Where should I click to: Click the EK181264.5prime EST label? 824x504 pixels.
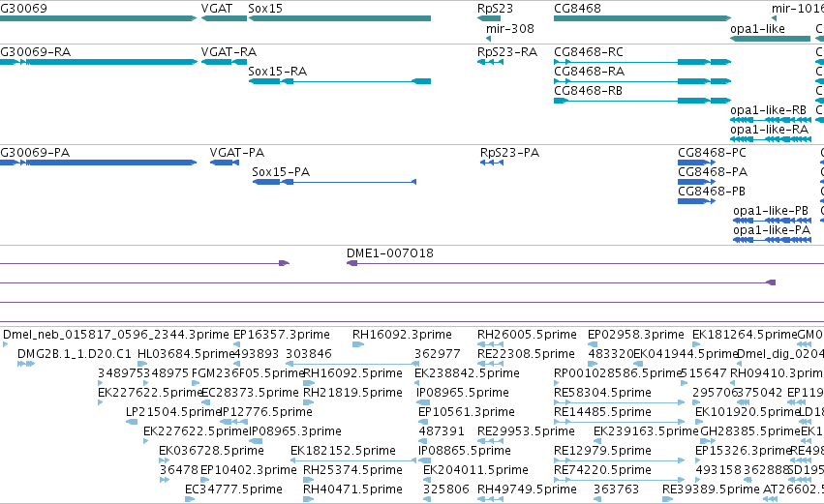coord(745,335)
